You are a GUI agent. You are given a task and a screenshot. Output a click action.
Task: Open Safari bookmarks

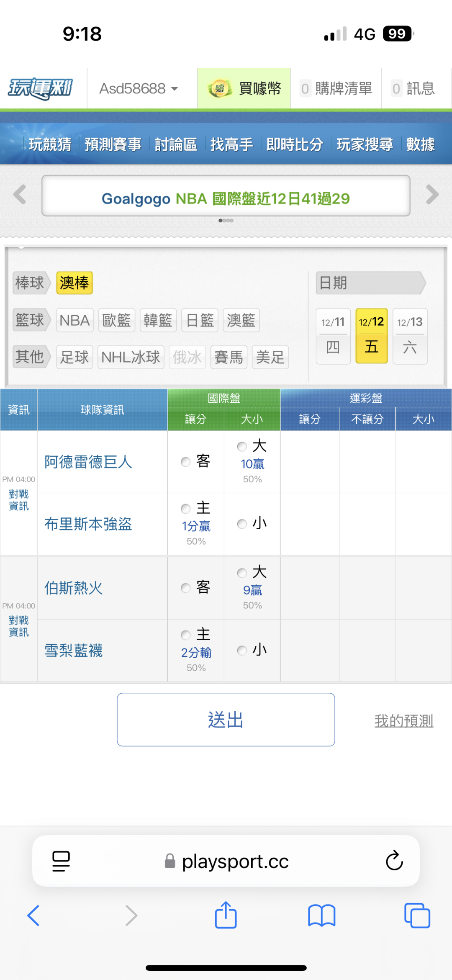click(x=321, y=915)
